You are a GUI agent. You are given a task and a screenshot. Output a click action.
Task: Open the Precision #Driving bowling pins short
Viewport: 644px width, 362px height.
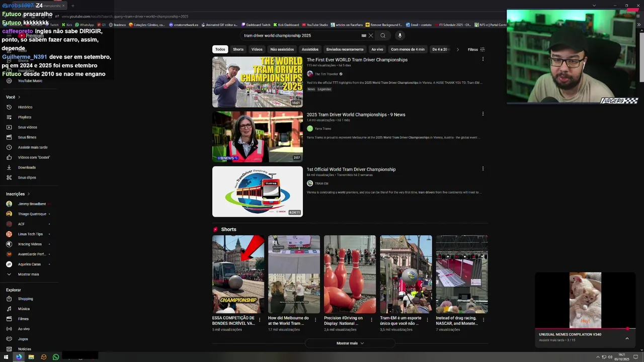pos(350,275)
